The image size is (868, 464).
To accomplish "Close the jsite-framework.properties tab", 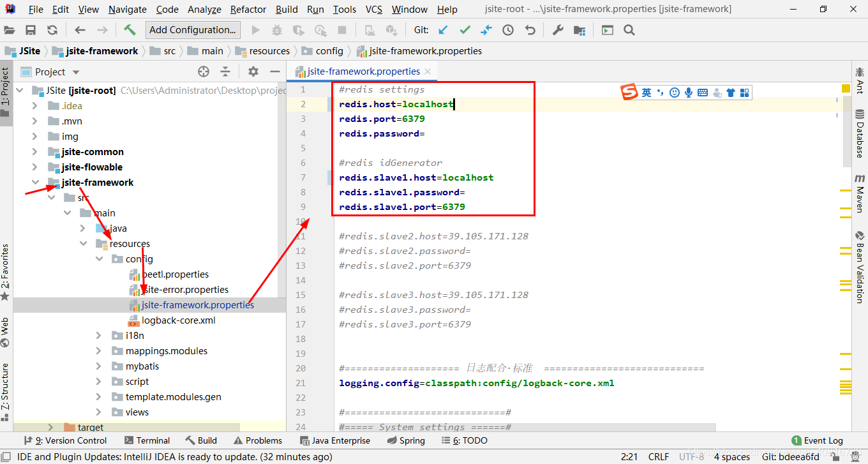I will pyautogui.click(x=428, y=72).
